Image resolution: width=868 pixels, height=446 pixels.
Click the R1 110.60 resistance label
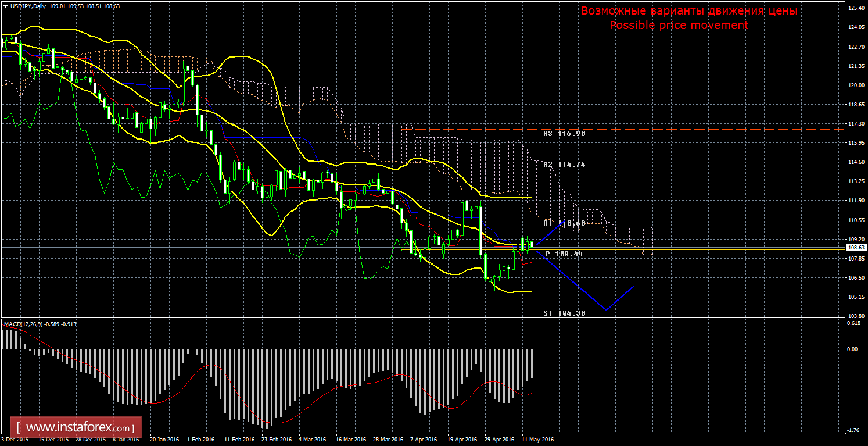564,223
